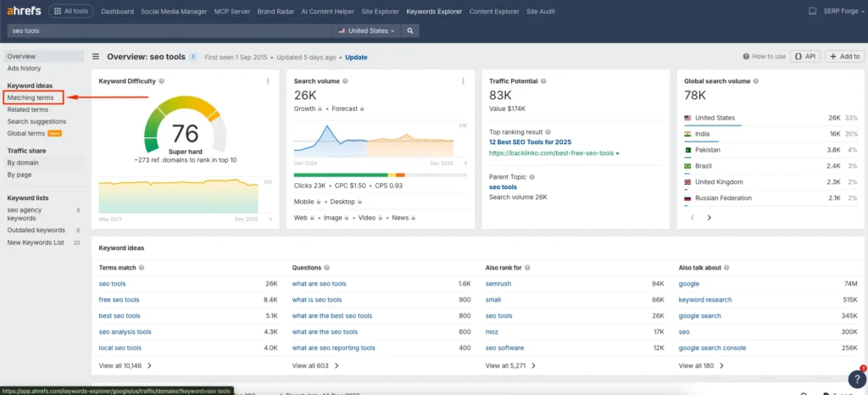The height and width of the screenshot is (395, 868).
Task: Open Keyword Difficulty card options menu
Action: click(268, 81)
